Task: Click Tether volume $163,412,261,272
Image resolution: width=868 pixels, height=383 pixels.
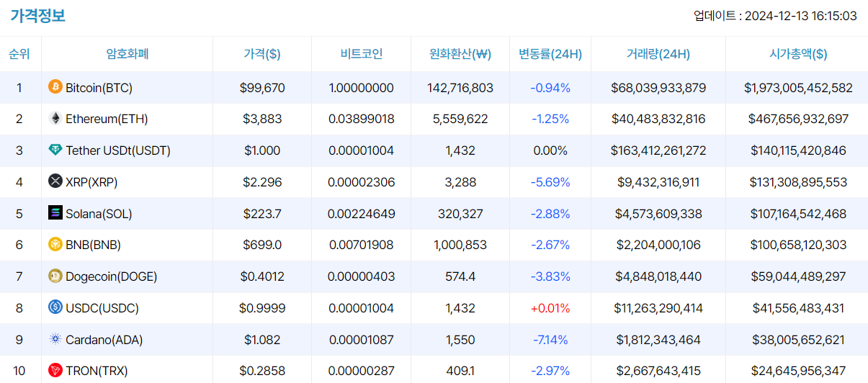Action: pos(658,150)
